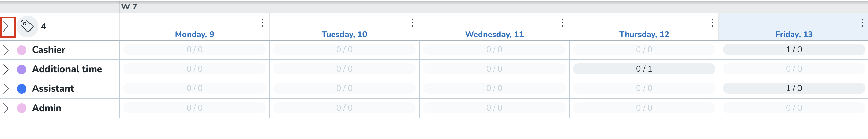
Task: Expand the Assistant row
Action: pos(6,89)
